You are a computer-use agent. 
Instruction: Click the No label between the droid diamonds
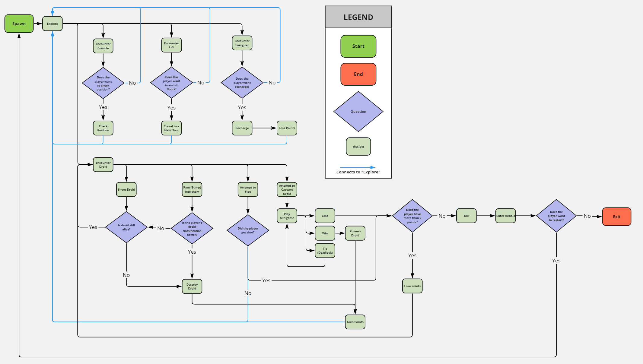161,229
